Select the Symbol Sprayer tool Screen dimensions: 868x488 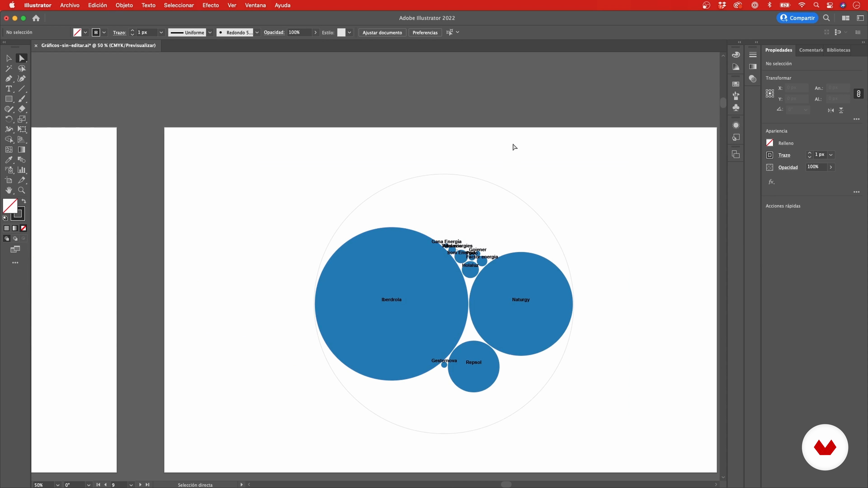pyautogui.click(x=9, y=170)
